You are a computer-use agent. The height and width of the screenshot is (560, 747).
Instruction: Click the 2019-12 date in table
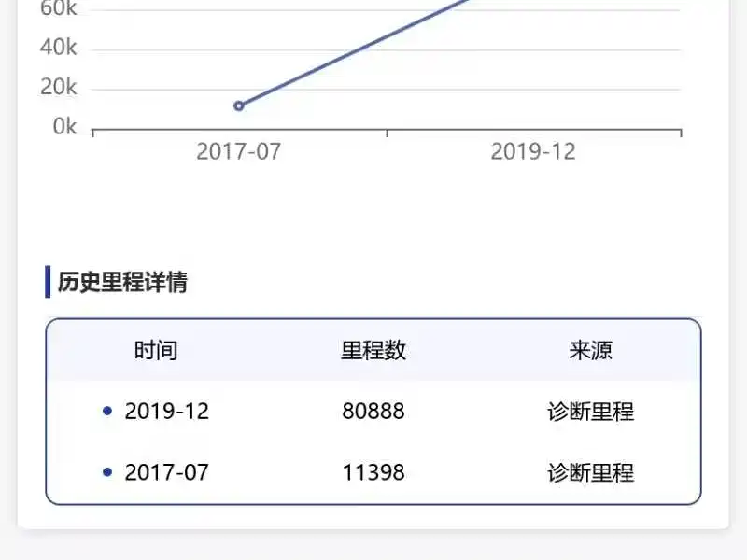click(x=167, y=411)
